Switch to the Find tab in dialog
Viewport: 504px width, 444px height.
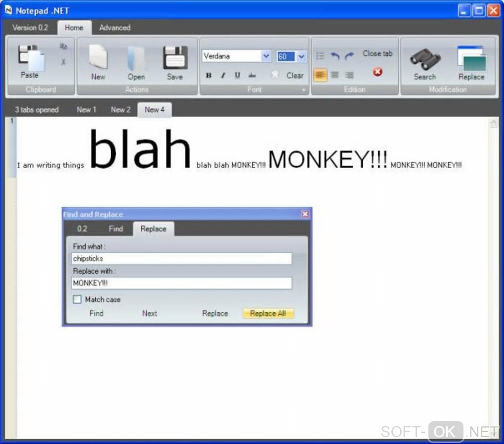click(x=116, y=229)
